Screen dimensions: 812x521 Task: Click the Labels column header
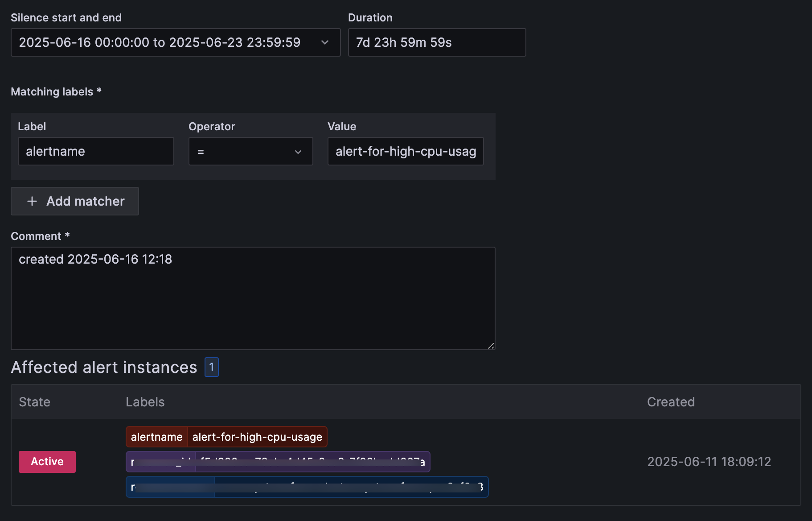click(145, 402)
